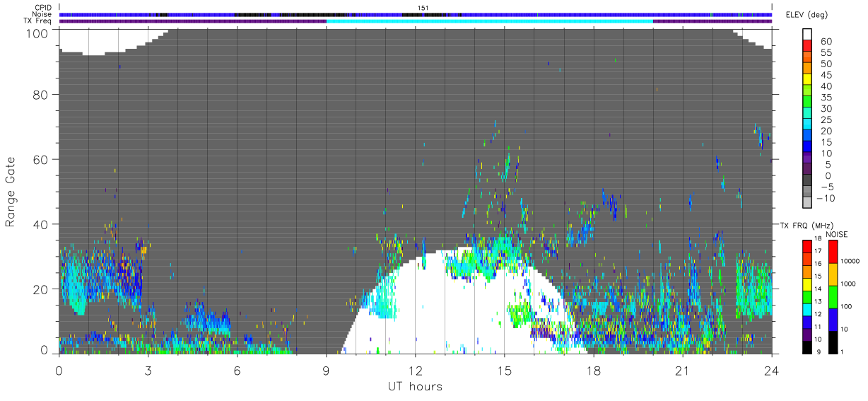Viewport: 868px width, 401px height.
Task: Click the Noise row label
Action: pyautogui.click(x=42, y=14)
